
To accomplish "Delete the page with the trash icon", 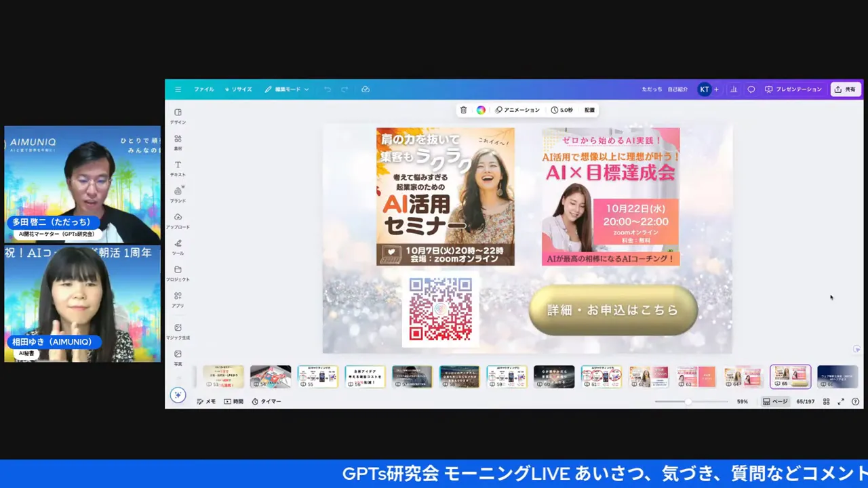I will point(464,110).
